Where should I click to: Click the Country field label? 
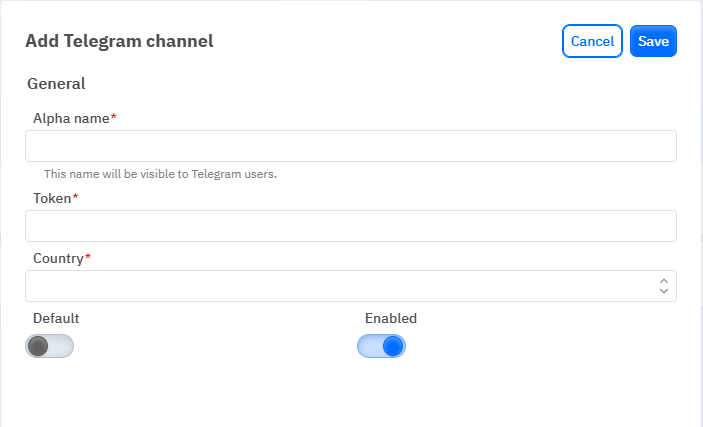pos(58,258)
